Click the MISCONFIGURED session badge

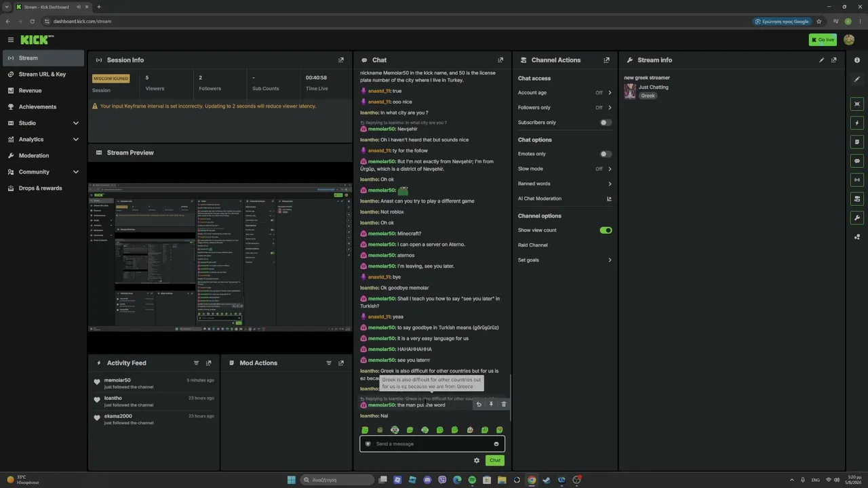tap(111, 79)
